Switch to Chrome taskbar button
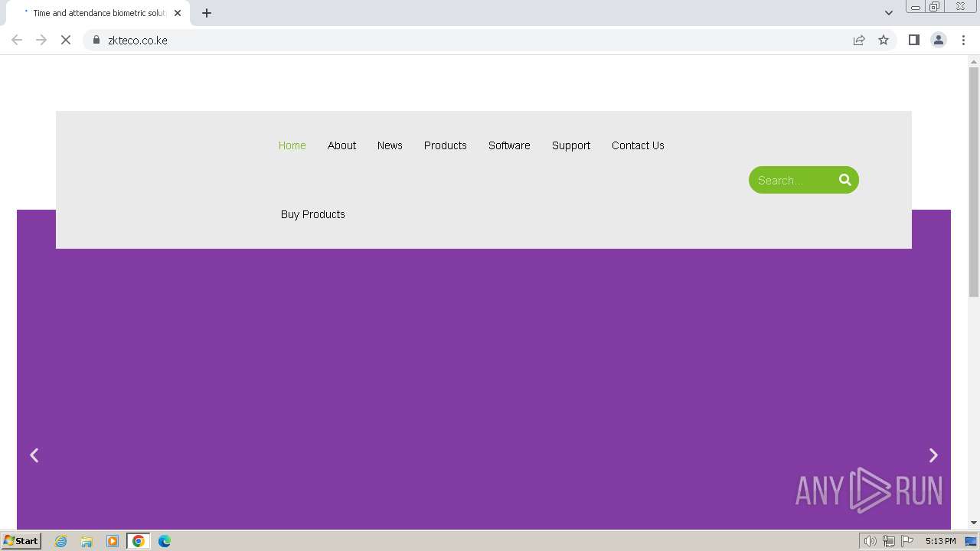The height and width of the screenshot is (551, 980). point(139,541)
